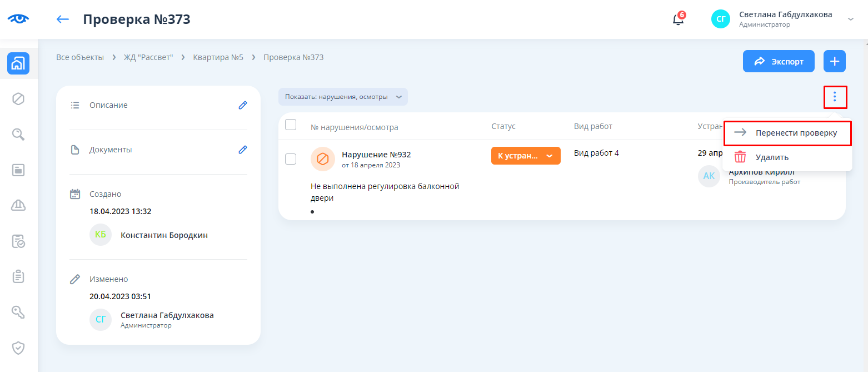Expand the Светлана Габдулхакова user menu

click(x=850, y=19)
